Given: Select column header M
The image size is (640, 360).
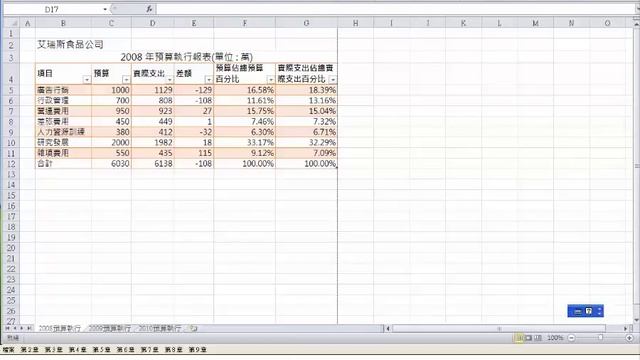Looking at the screenshot, I should [535, 23].
